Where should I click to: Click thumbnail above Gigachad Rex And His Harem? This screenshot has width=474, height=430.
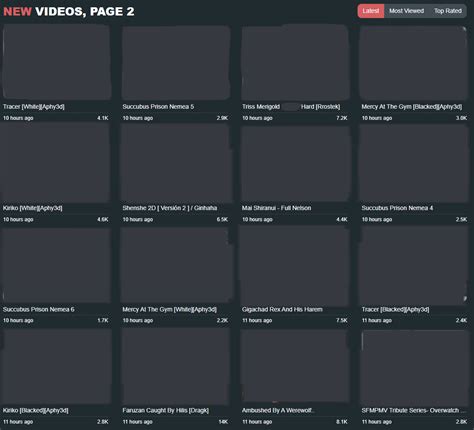(295, 265)
